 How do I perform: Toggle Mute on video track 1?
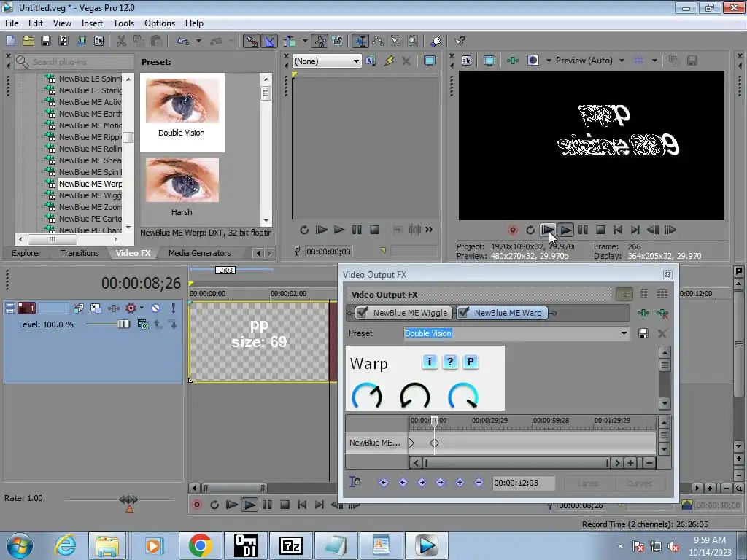(156, 308)
